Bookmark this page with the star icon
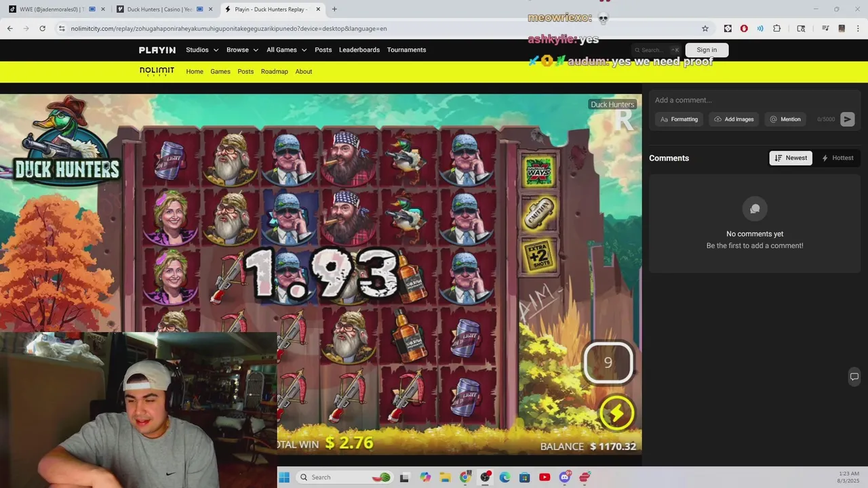The height and width of the screenshot is (488, 868). 705,28
